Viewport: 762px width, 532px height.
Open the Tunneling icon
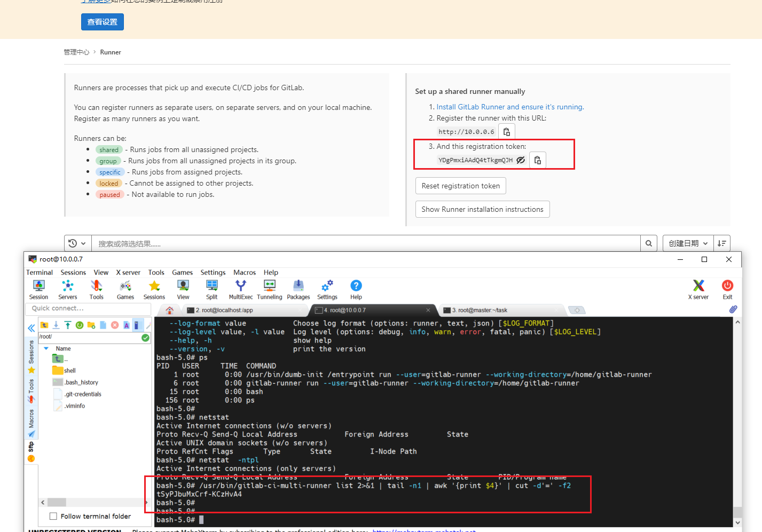pyautogui.click(x=270, y=290)
